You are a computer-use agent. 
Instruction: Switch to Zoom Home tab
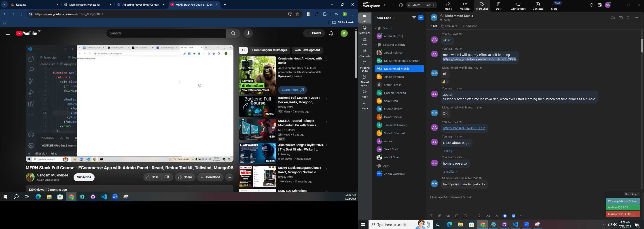pos(448,6)
